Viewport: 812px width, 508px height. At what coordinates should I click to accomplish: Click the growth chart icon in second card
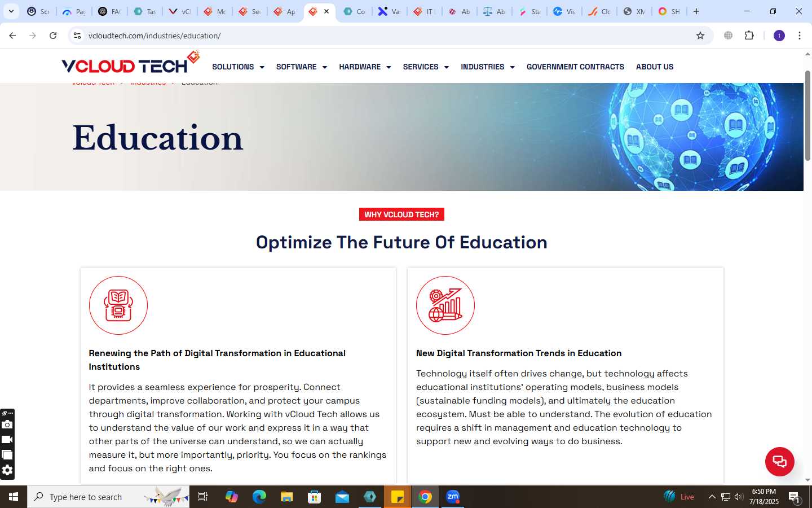coord(445,305)
